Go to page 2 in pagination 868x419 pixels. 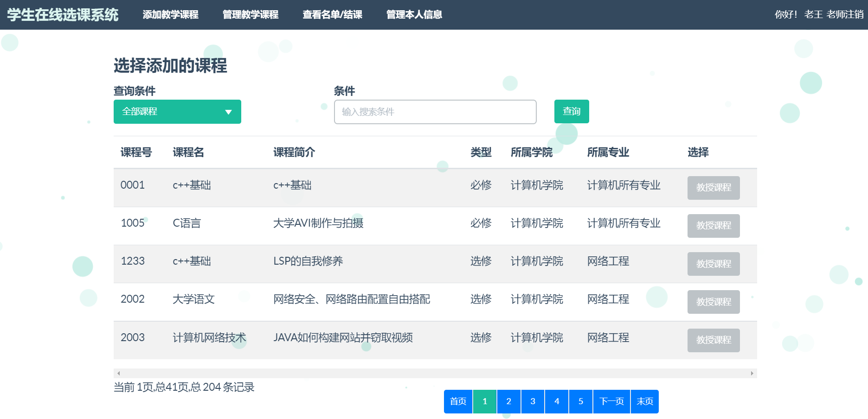click(508, 401)
